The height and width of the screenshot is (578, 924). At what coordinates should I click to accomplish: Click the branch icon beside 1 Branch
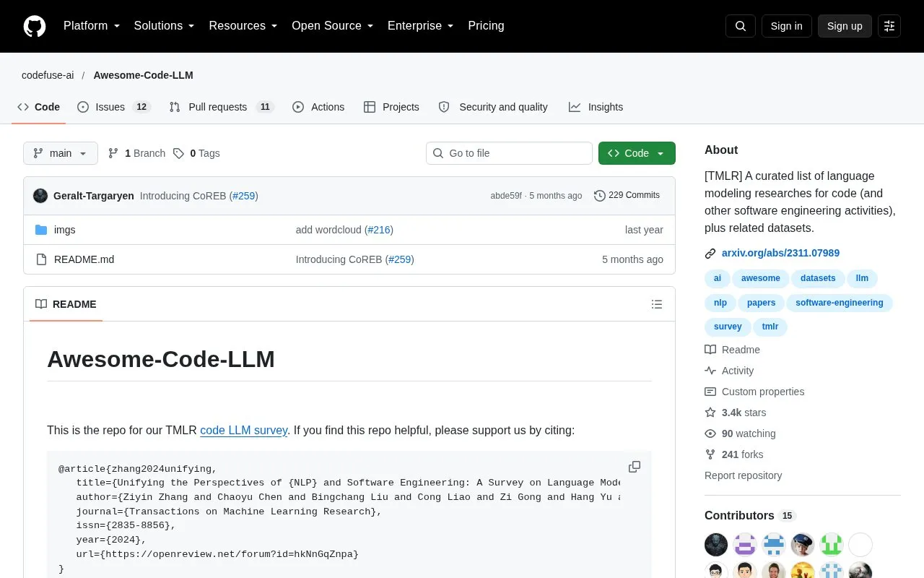click(113, 153)
